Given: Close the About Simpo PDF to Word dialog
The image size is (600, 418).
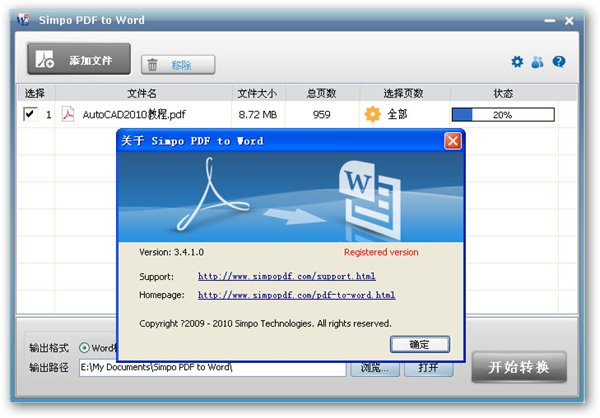Looking at the screenshot, I should point(453,141).
